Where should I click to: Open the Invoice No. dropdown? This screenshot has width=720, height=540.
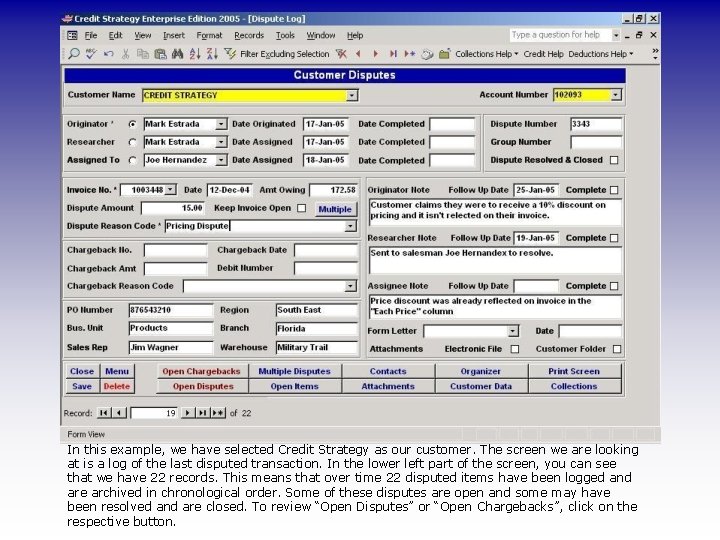coord(170,189)
